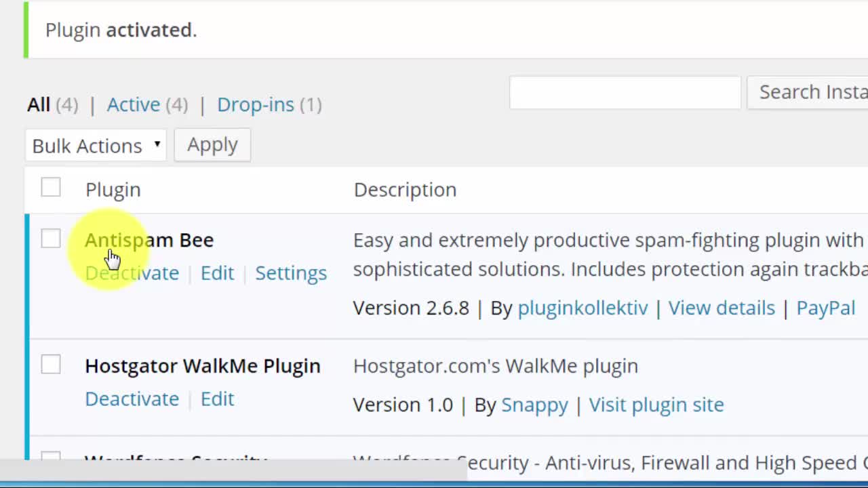
Task: Show the All plugins filter
Action: tap(39, 104)
